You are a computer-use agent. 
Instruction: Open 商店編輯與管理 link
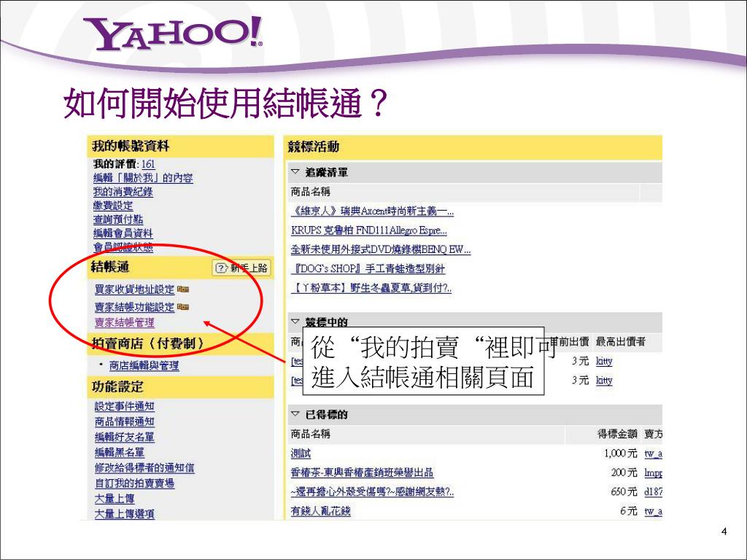click(x=144, y=366)
